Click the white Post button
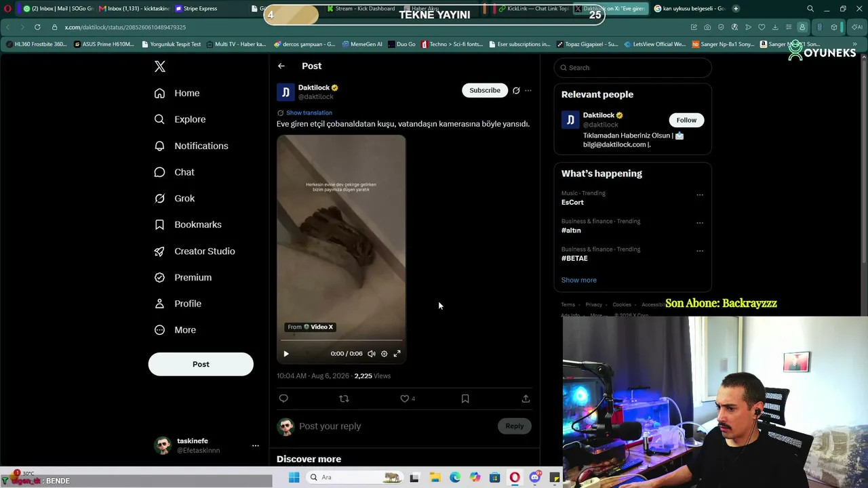The width and height of the screenshot is (868, 488). click(201, 364)
